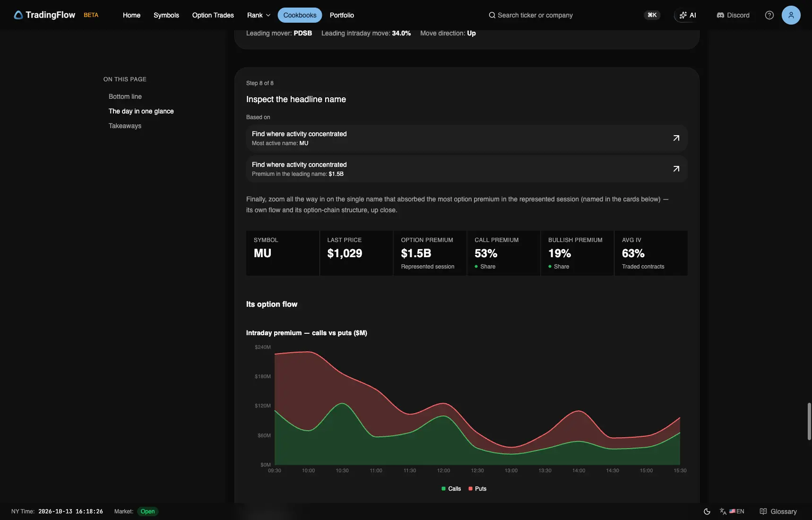The width and height of the screenshot is (812, 520).
Task: Click the NY Time clock readout
Action: tap(70, 511)
